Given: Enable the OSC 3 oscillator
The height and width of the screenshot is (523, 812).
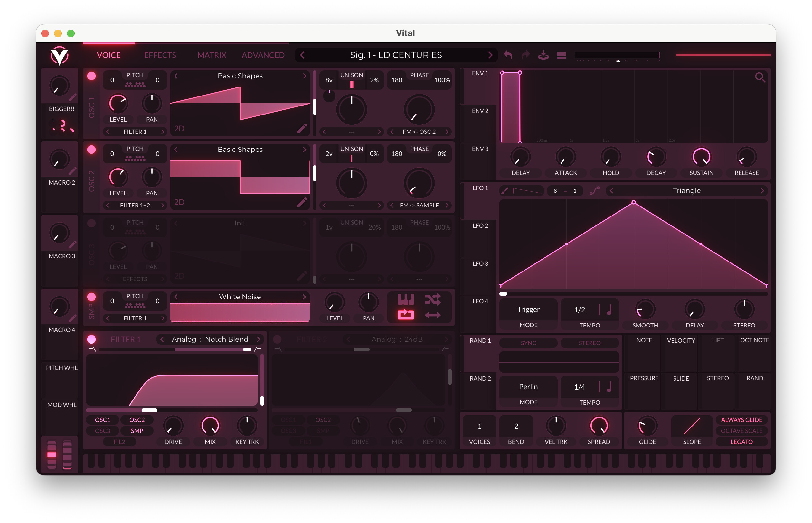Looking at the screenshot, I should 91,224.
